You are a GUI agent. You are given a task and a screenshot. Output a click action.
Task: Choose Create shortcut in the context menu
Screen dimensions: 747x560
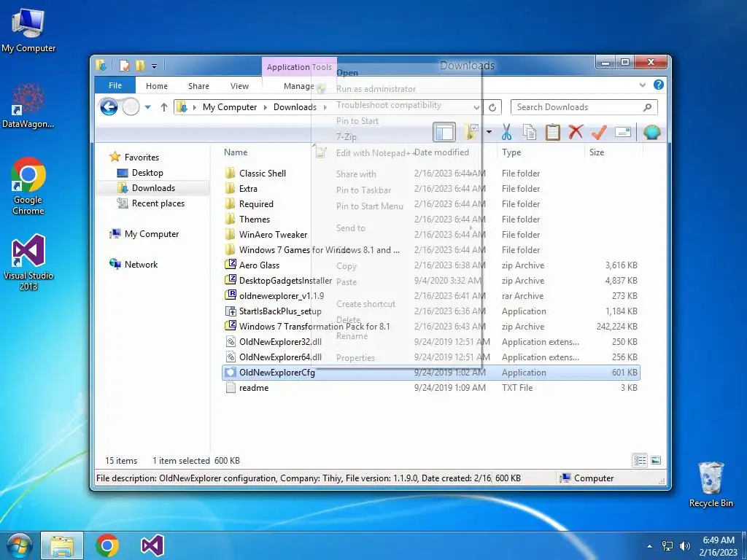click(x=366, y=304)
